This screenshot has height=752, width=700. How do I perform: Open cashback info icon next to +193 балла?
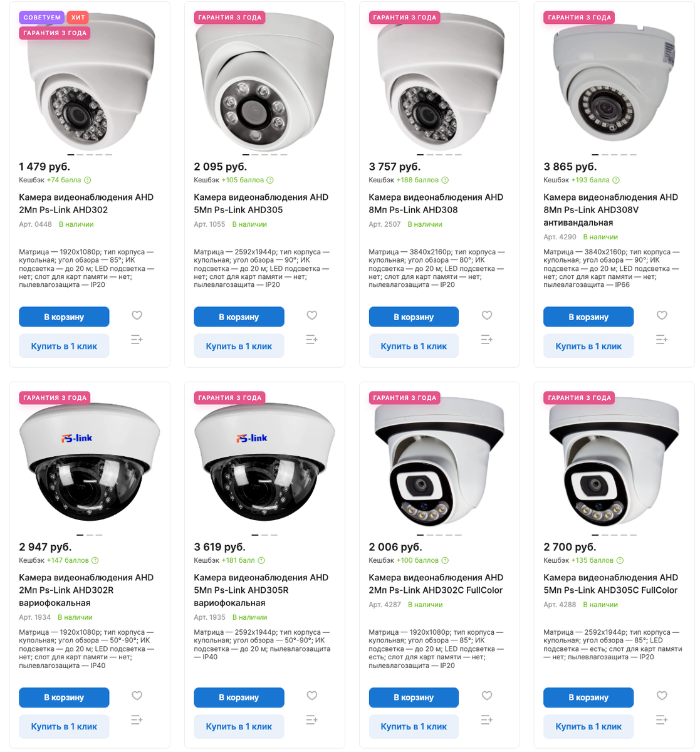615,180
